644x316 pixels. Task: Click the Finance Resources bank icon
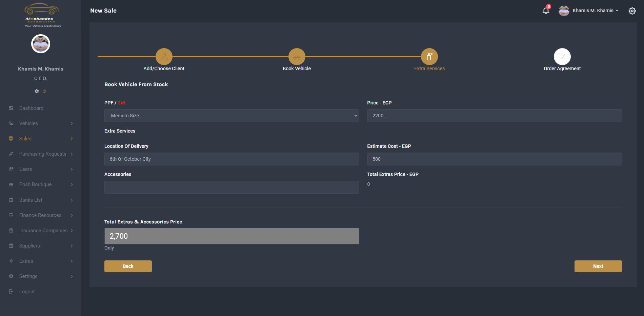point(11,215)
